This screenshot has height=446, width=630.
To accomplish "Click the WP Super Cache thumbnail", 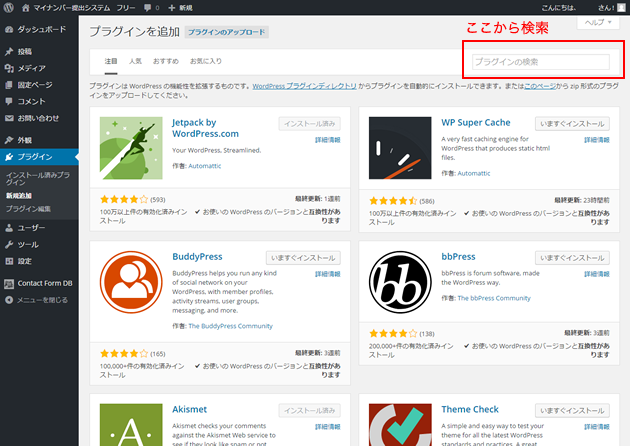I will click(400, 148).
